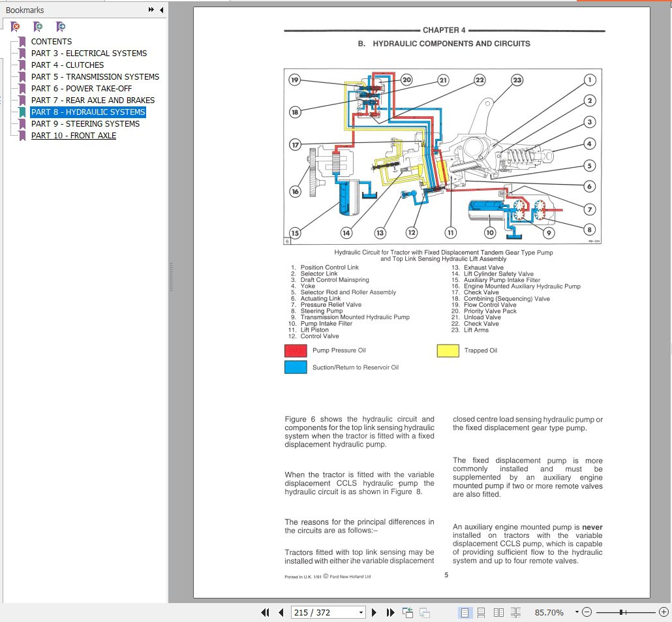Click the bookmark icon beside PART 4
This screenshot has width=672, height=622.
tap(22, 65)
